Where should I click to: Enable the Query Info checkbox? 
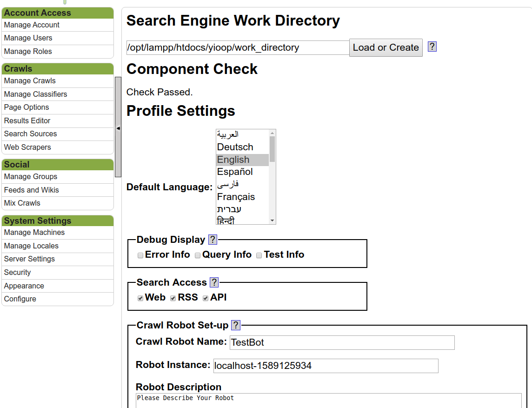coord(198,255)
